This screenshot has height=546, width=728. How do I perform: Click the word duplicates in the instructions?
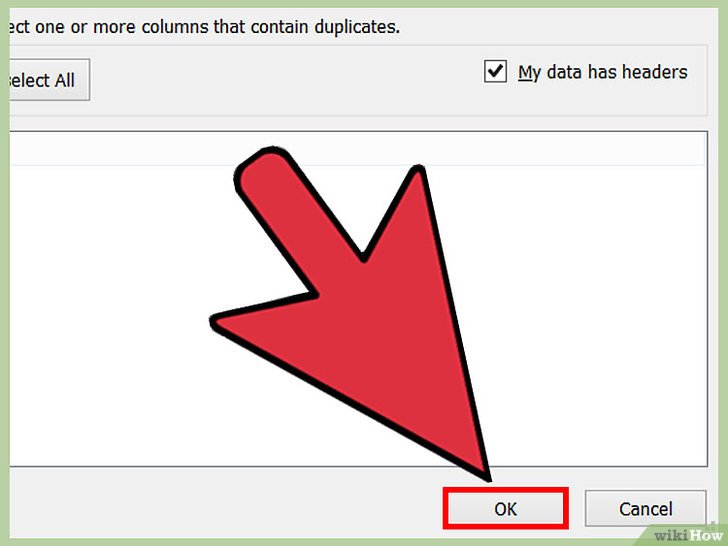pyautogui.click(x=357, y=27)
